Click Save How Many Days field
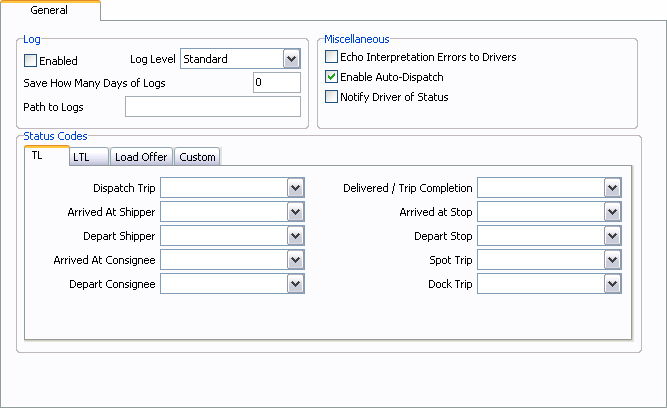Screen dimensions: 667x408 (x=277, y=83)
